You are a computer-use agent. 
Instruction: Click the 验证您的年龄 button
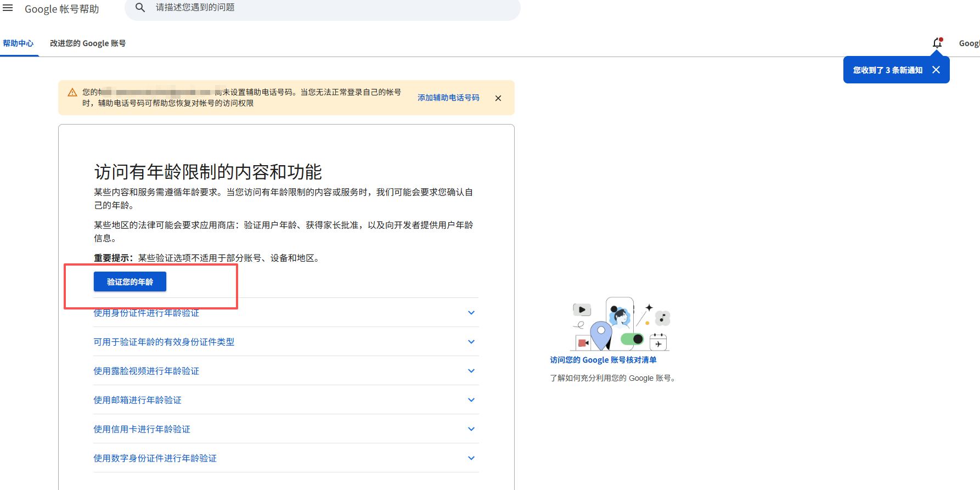tap(130, 281)
